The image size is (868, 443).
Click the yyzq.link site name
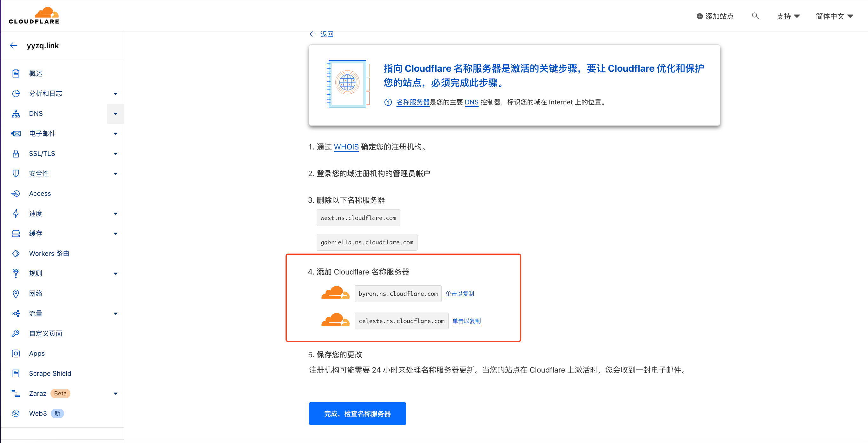coord(43,45)
